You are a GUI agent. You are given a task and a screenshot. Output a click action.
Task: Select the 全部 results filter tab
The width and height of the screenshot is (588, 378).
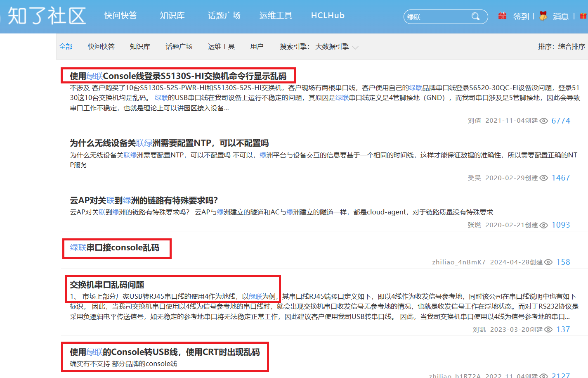tap(66, 47)
